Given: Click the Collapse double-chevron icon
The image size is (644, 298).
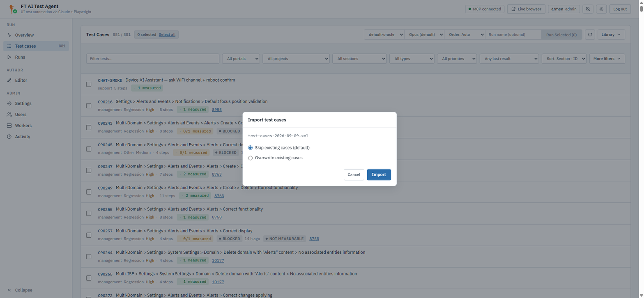Looking at the screenshot, I should (x=9, y=290).
